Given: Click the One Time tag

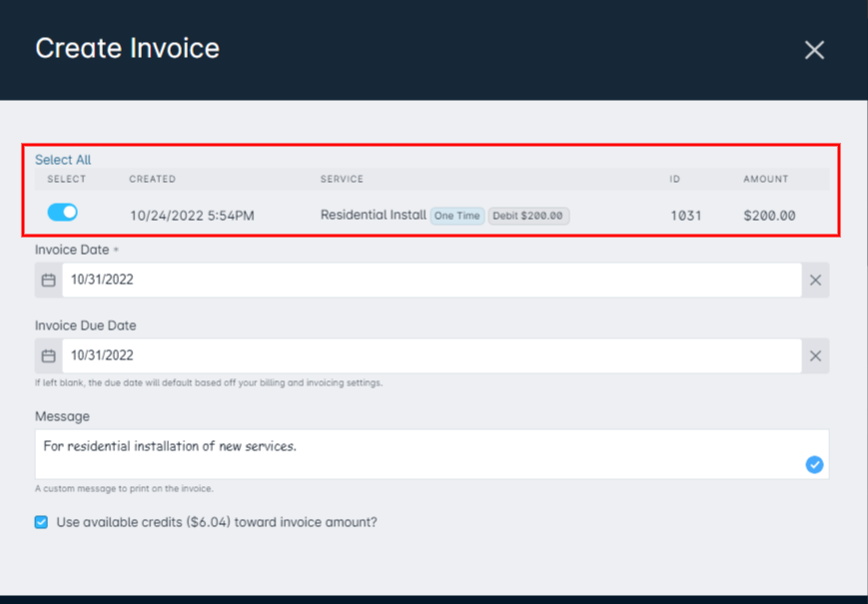Looking at the screenshot, I should coord(457,216).
